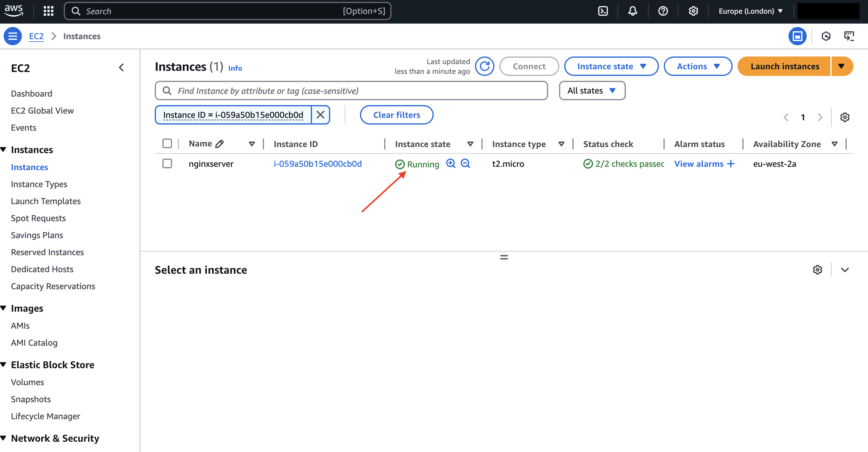This screenshot has height=452, width=868.
Task: Click the hexagon clock icon beside the panel icon
Action: (826, 36)
